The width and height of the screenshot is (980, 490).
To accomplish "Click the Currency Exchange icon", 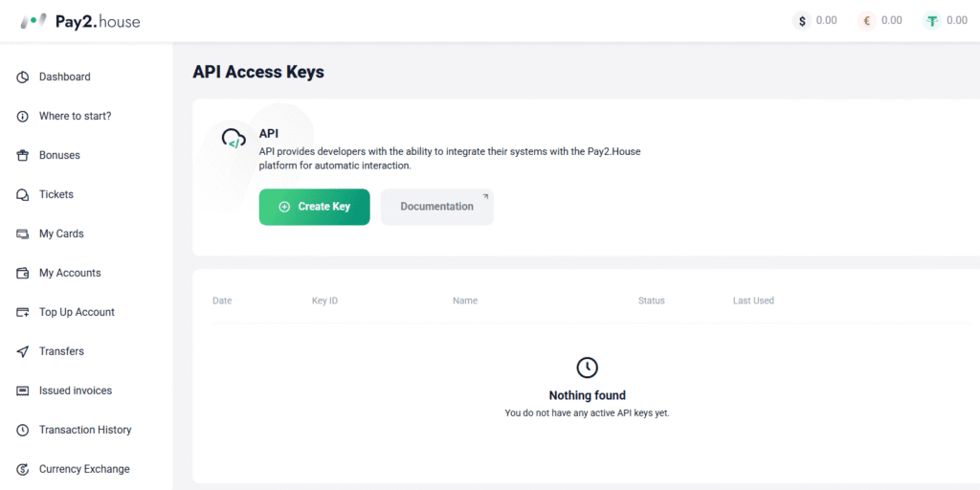I will coord(23,470).
